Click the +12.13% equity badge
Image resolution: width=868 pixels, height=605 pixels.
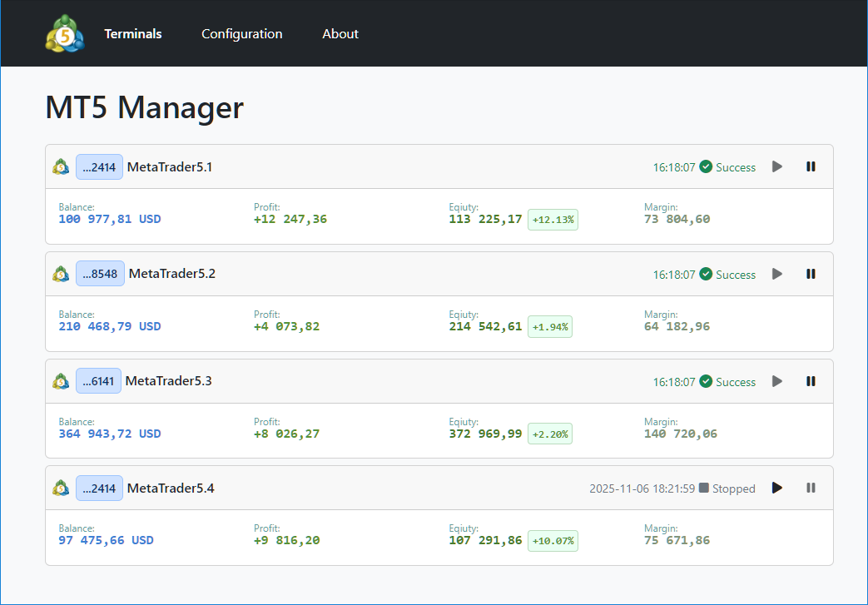pos(553,220)
